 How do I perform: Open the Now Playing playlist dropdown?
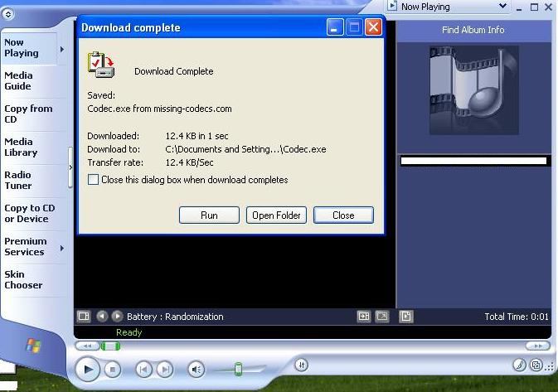coord(502,6)
